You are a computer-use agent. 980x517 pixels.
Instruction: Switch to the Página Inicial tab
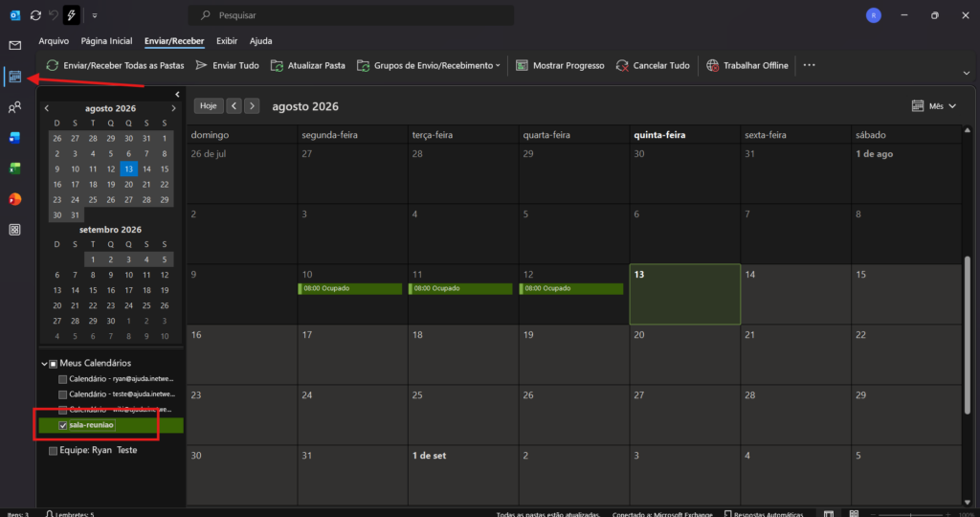[x=106, y=40]
